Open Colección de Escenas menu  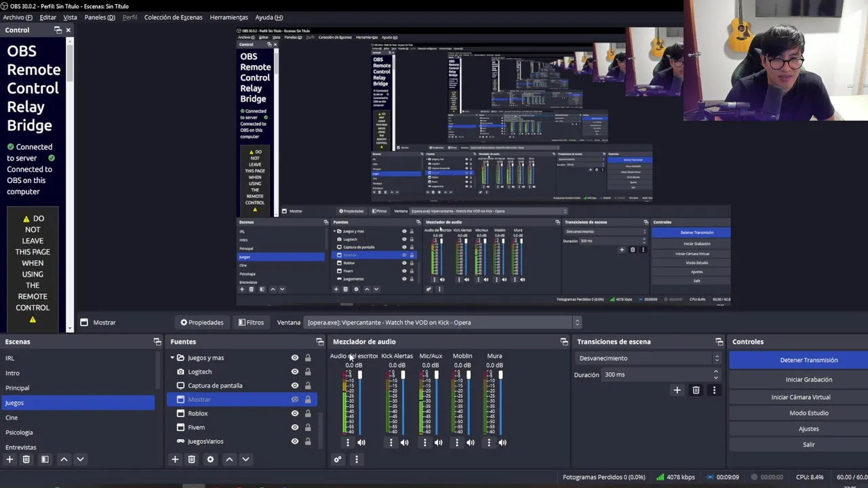173,17
